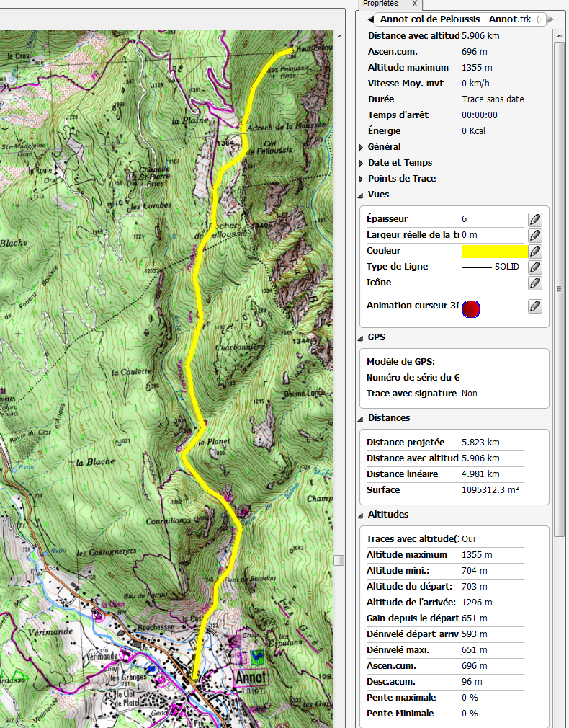Close the Propriétés panel with X

(x=415, y=4)
